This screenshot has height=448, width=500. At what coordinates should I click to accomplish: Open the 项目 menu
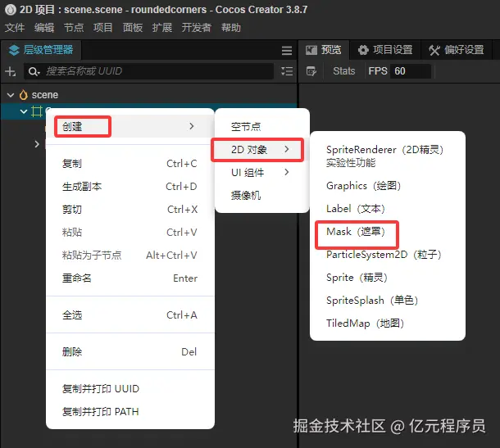103,28
